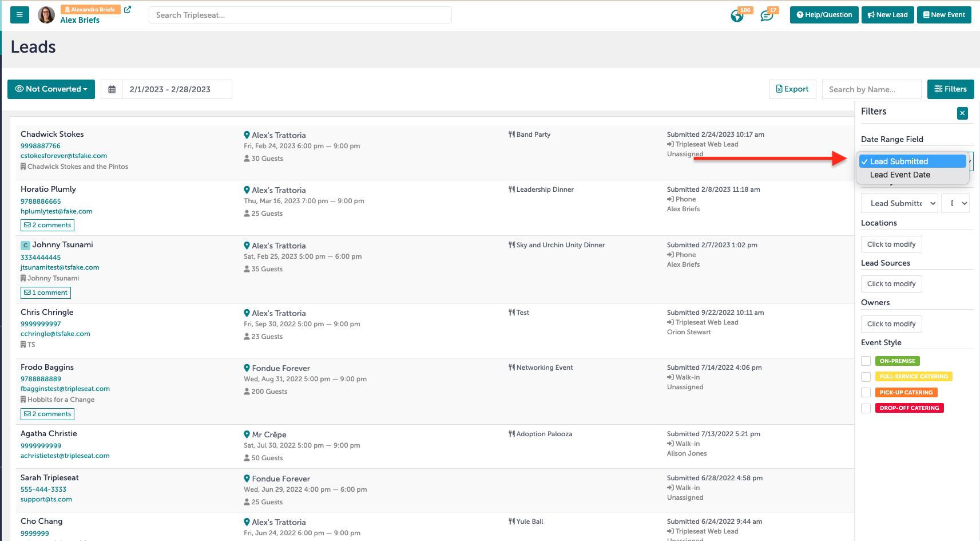Open chat messages icon with 17 badge

coord(766,16)
